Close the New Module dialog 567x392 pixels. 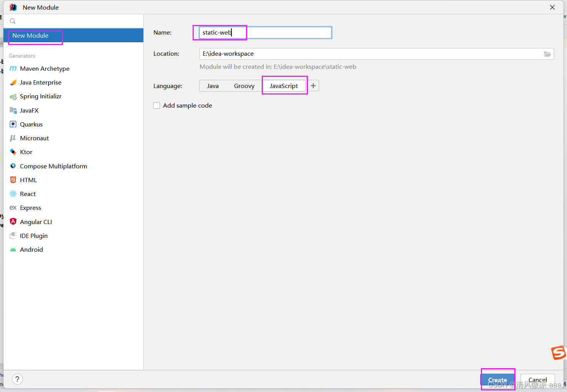coord(552,7)
